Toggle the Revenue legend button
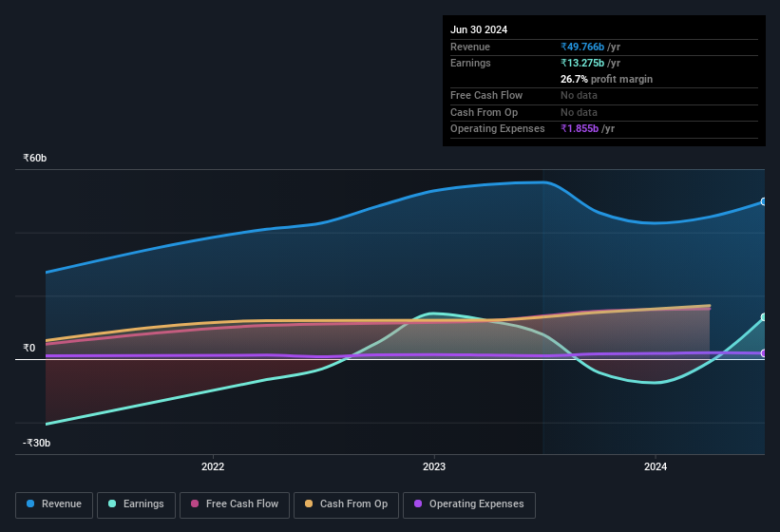The width and height of the screenshot is (780, 532). 54,504
